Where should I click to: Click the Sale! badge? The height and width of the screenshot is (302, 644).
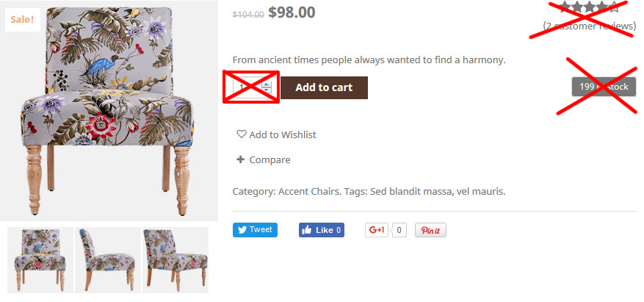23,20
